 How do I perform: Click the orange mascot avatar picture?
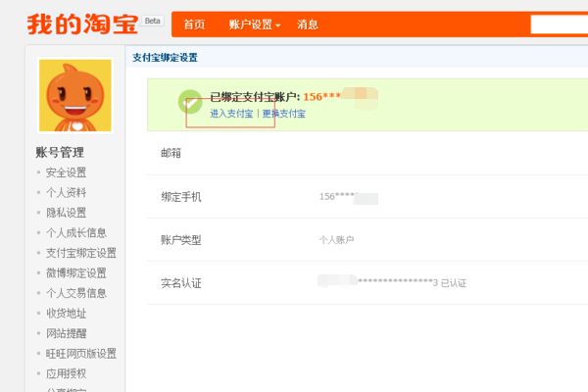[75, 95]
